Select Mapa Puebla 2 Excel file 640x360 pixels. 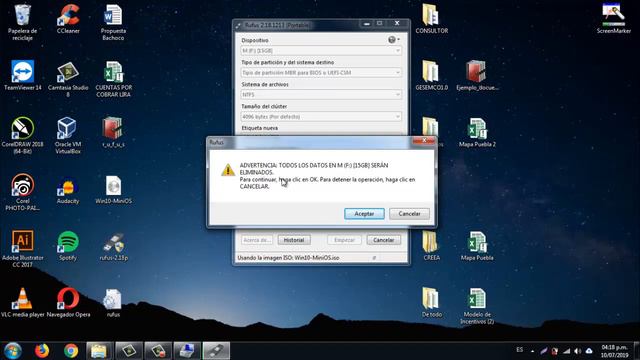477,132
